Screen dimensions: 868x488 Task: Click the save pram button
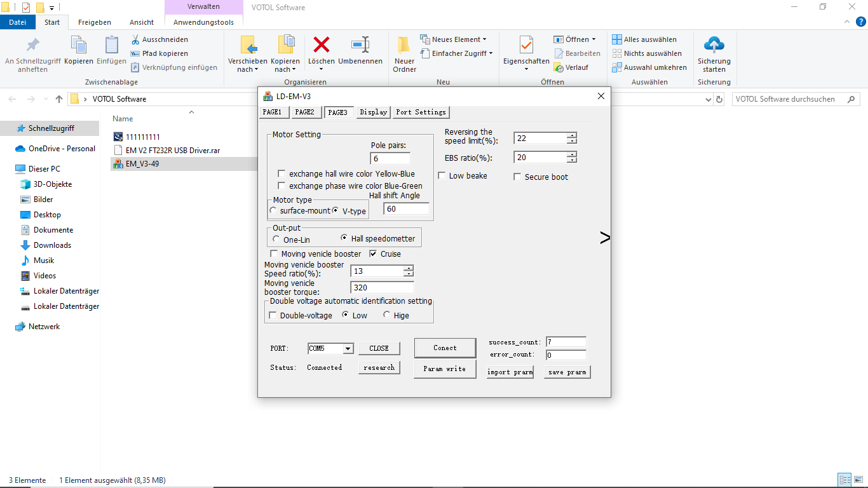567,372
